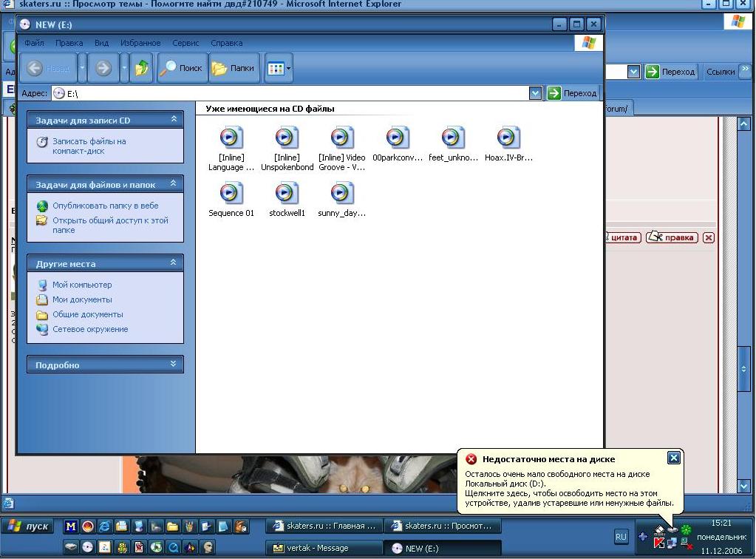
Task: Click Записать файлы на компакт-диск link
Action: click(89, 146)
